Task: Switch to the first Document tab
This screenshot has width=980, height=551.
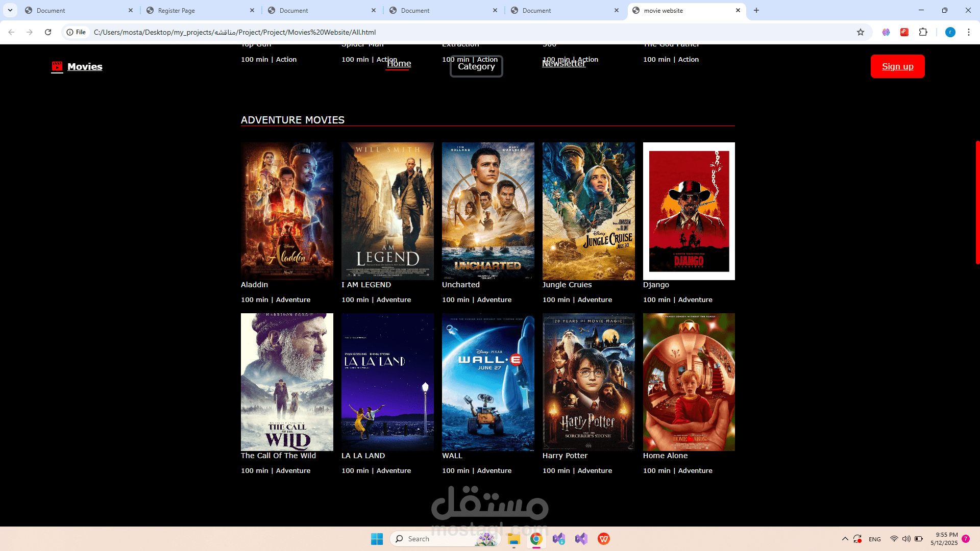Action: (x=79, y=10)
